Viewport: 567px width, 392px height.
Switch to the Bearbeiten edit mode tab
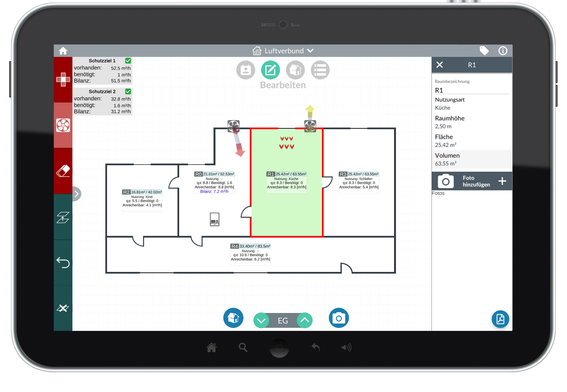click(270, 70)
